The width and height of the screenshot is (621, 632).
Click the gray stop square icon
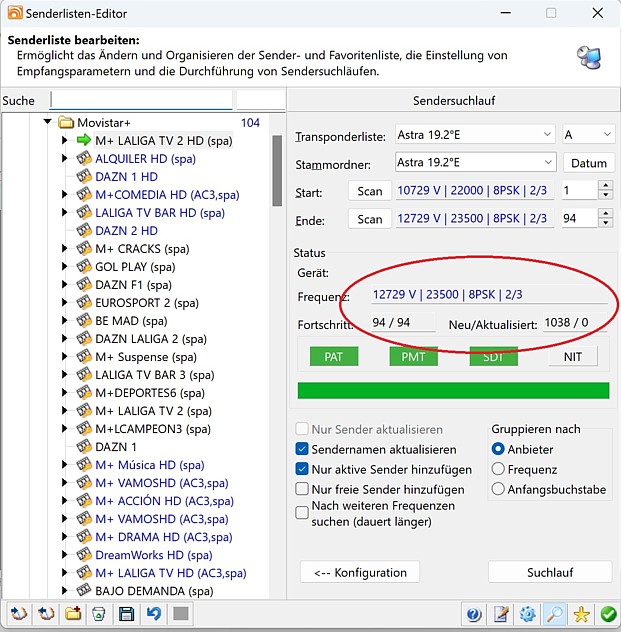tap(181, 614)
